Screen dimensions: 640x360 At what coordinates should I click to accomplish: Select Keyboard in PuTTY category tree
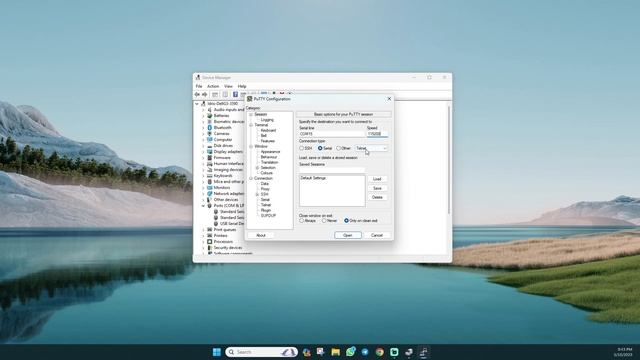point(268,130)
